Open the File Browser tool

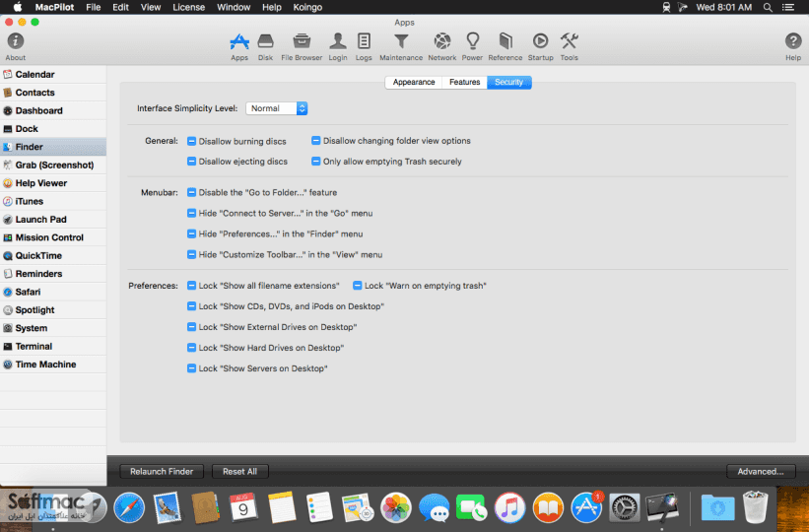[x=302, y=47]
